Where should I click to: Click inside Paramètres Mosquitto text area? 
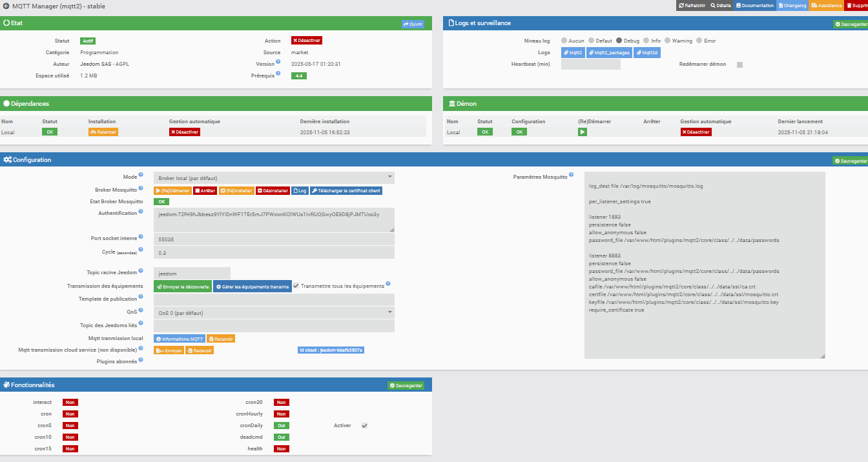[x=705, y=265]
